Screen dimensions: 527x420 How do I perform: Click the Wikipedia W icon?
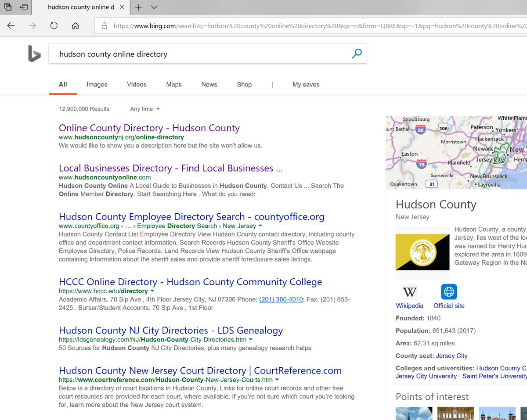(410, 292)
